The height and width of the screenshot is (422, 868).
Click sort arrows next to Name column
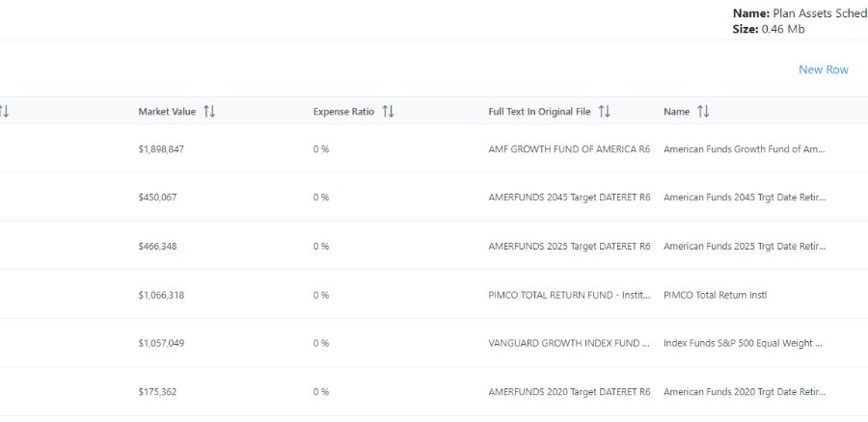click(703, 112)
